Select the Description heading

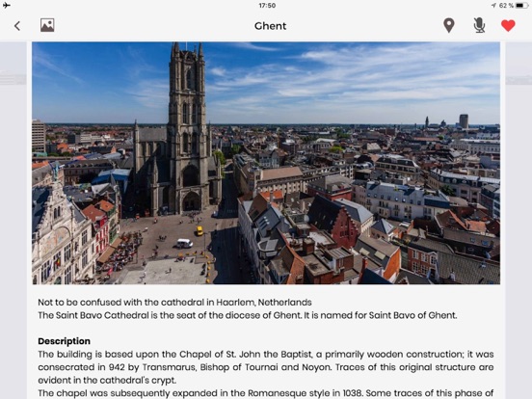(x=65, y=341)
